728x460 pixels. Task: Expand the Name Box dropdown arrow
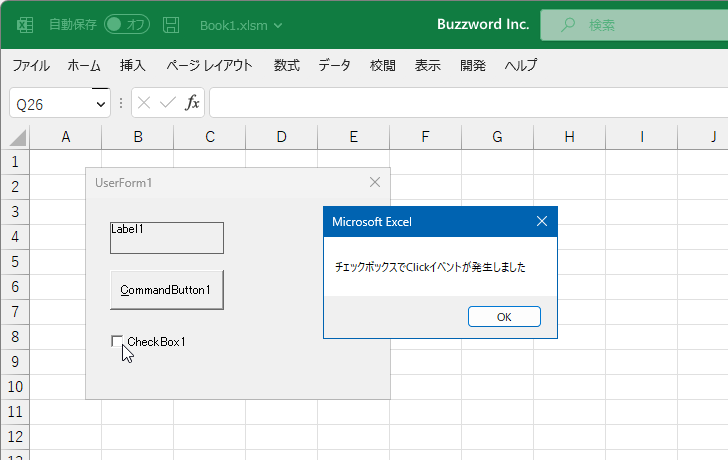(101, 104)
